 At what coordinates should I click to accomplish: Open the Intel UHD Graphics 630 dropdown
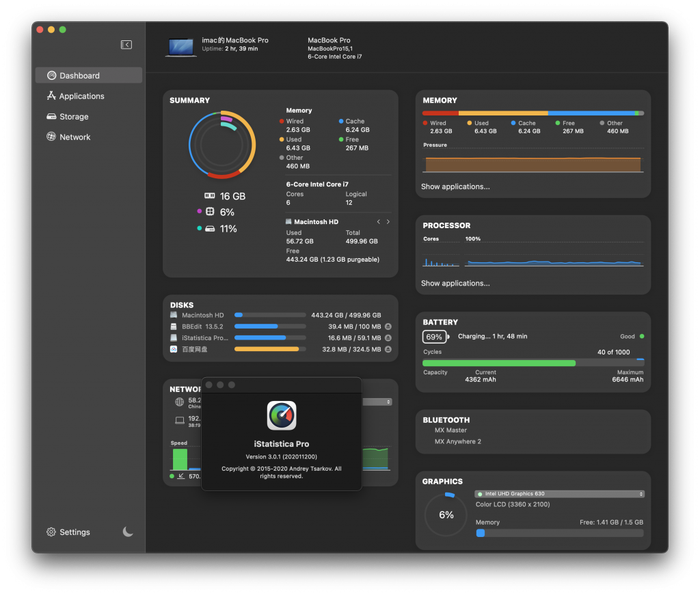point(559,494)
